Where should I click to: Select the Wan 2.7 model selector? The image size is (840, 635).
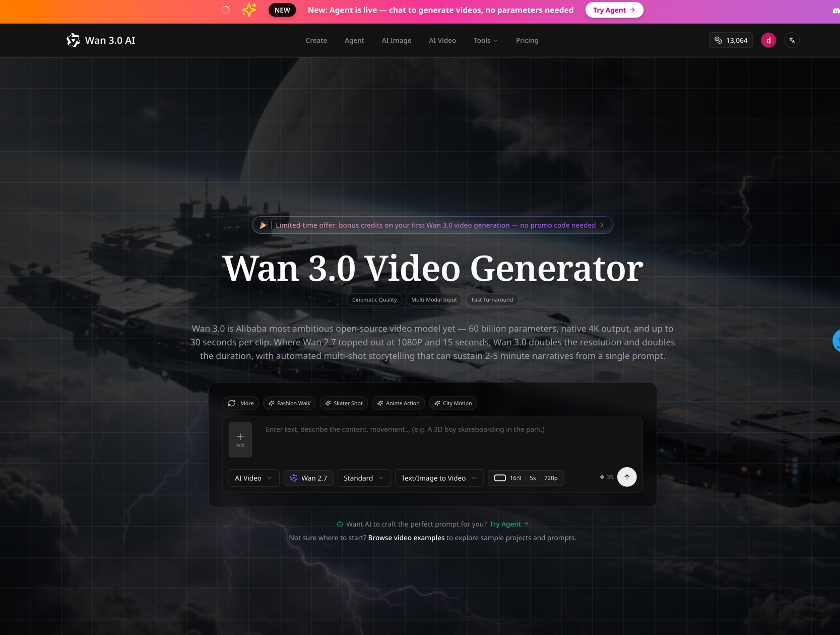[x=308, y=478]
